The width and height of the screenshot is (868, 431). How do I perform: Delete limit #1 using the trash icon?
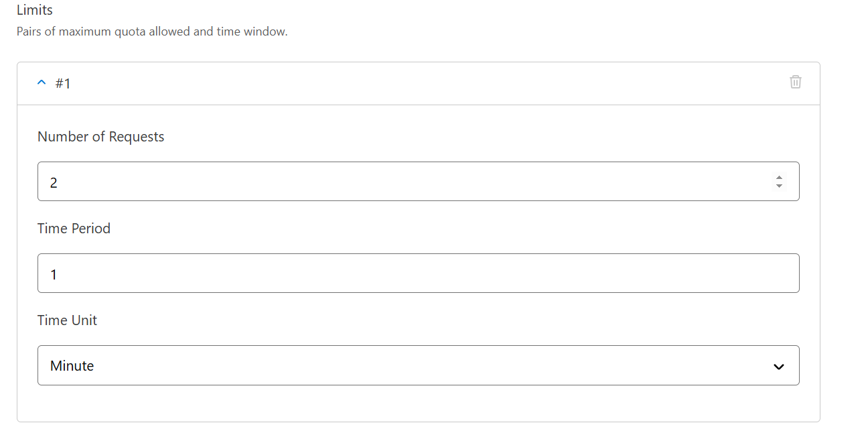[795, 82]
